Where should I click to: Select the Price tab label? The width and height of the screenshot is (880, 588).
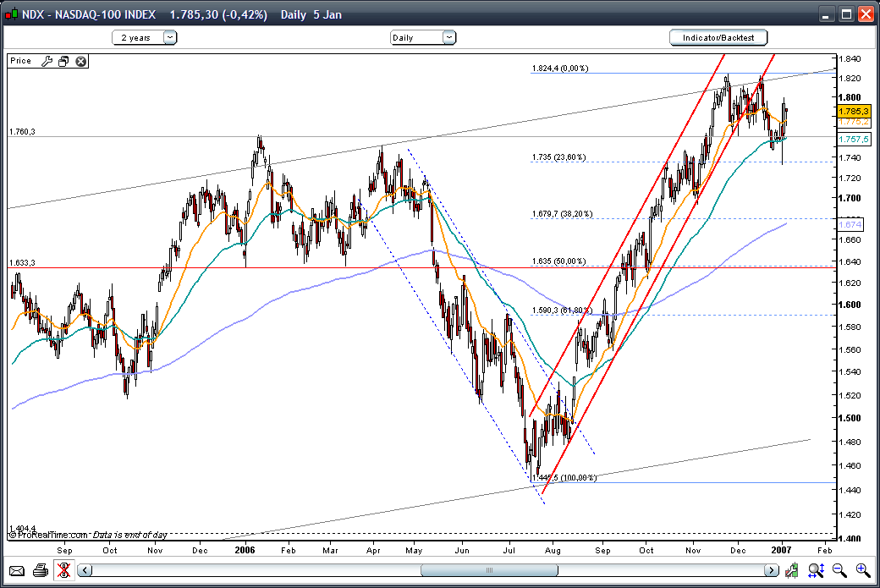[x=22, y=60]
